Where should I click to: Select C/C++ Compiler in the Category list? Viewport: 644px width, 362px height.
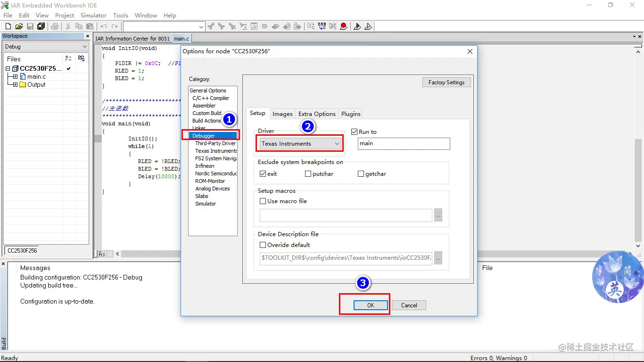(x=211, y=98)
